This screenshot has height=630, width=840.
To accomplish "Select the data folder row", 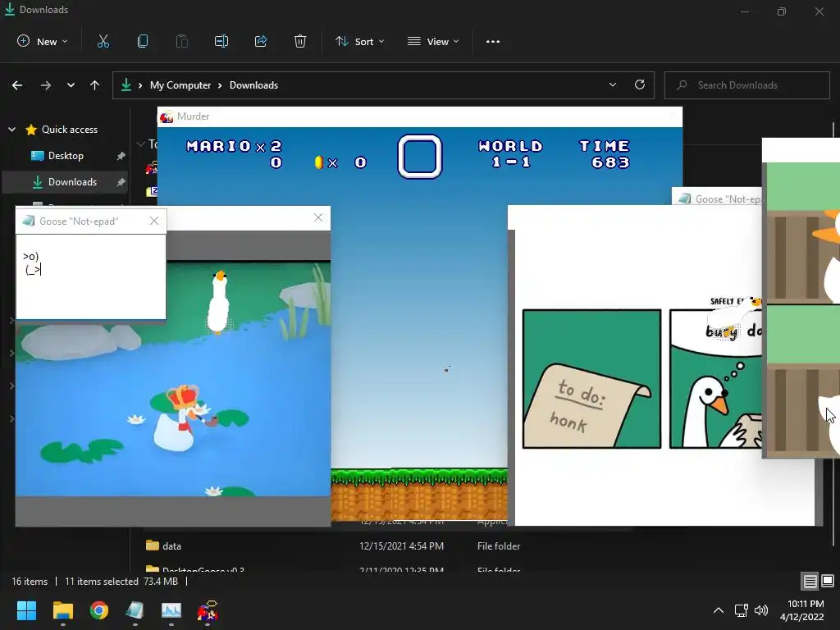I will 386,546.
